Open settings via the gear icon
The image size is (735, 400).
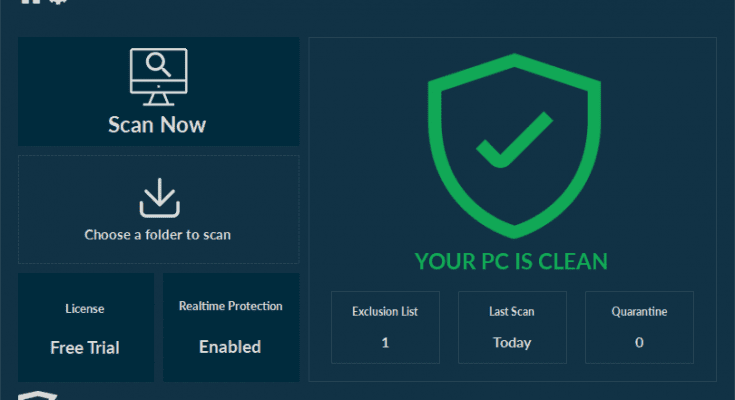pos(60,2)
